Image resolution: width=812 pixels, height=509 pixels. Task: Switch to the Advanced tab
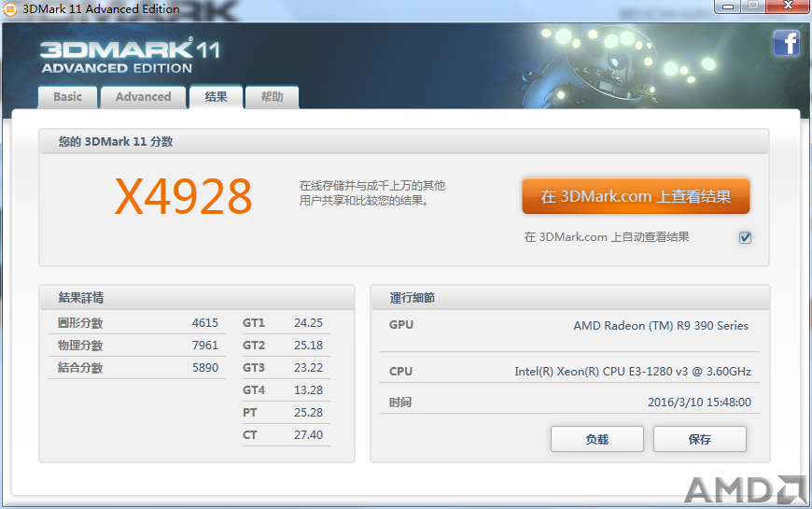pyautogui.click(x=144, y=97)
